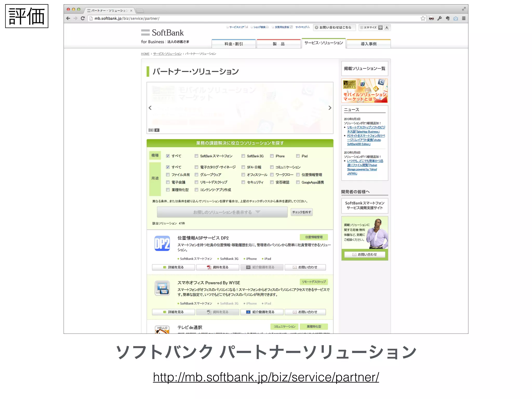
Task: Click the wrench extension icon
Action: tap(440, 18)
